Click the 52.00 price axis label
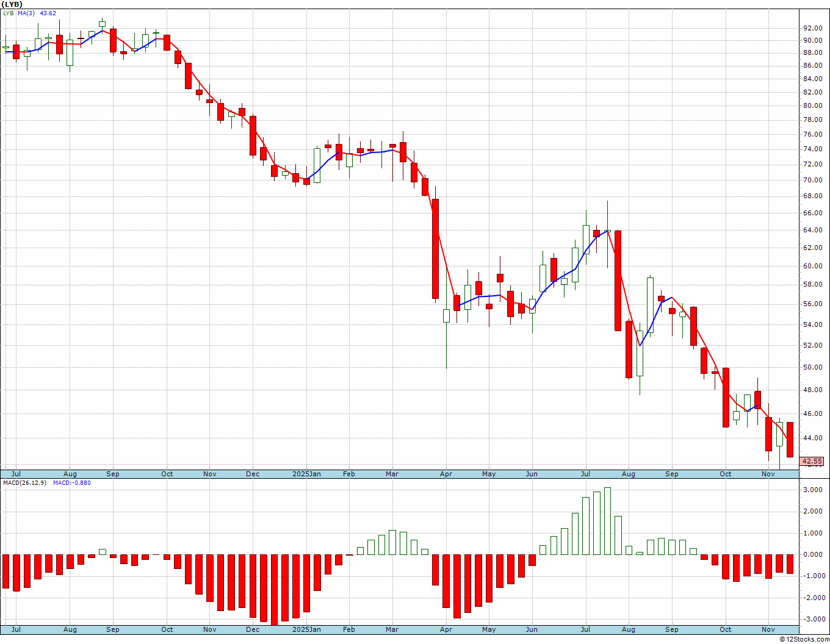The width and height of the screenshot is (830, 644). pyautogui.click(x=812, y=345)
